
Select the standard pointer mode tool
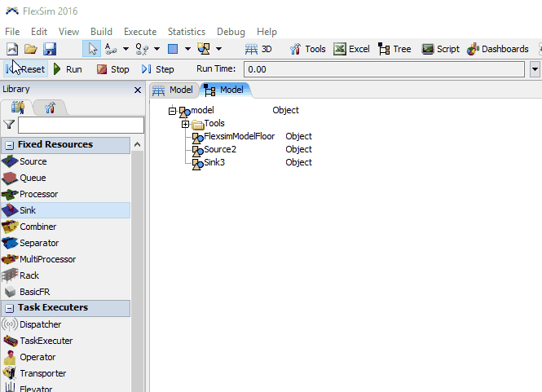(x=92, y=49)
